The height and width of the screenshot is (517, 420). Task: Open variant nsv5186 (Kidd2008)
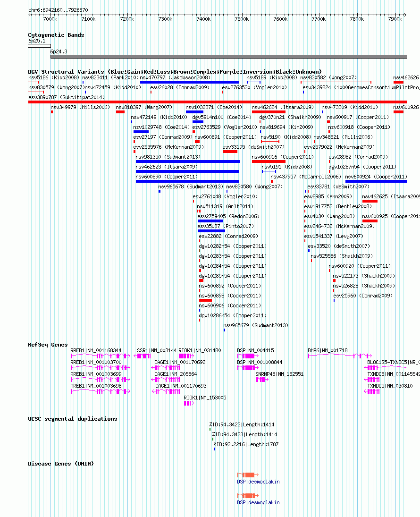54,78
